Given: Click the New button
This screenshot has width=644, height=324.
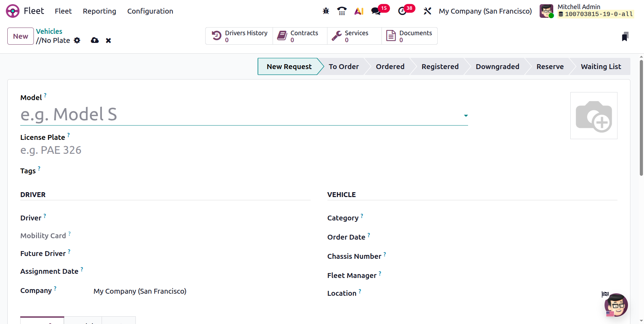Looking at the screenshot, I should pyautogui.click(x=21, y=36).
